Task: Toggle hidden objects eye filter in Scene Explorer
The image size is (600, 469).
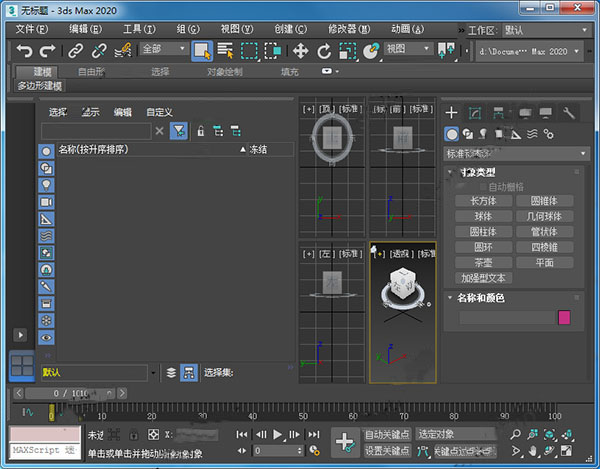Action: [46, 337]
